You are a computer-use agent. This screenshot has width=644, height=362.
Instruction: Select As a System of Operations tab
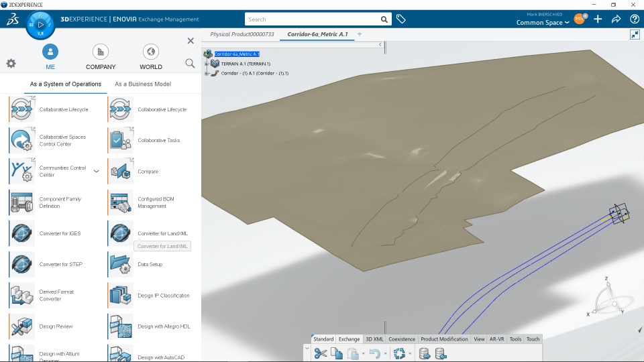point(65,84)
